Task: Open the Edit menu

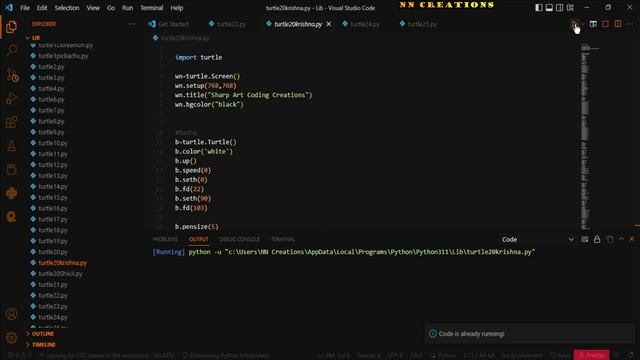Action: [42, 8]
